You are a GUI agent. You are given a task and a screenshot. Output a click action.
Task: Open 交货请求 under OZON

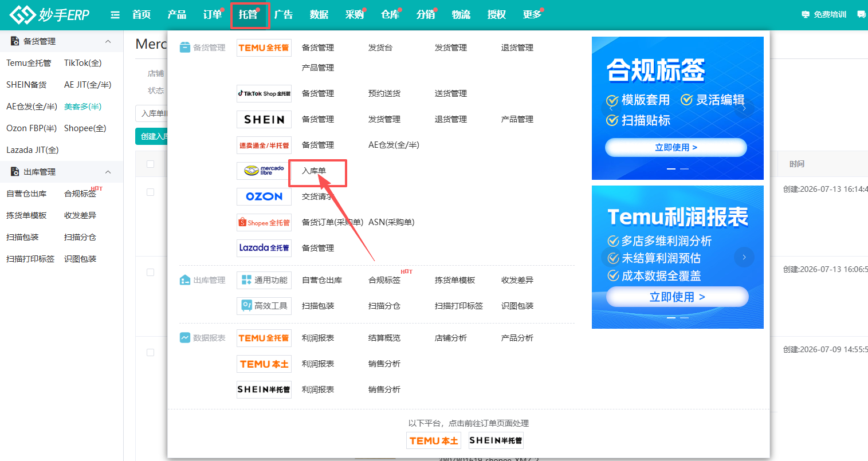[317, 196]
